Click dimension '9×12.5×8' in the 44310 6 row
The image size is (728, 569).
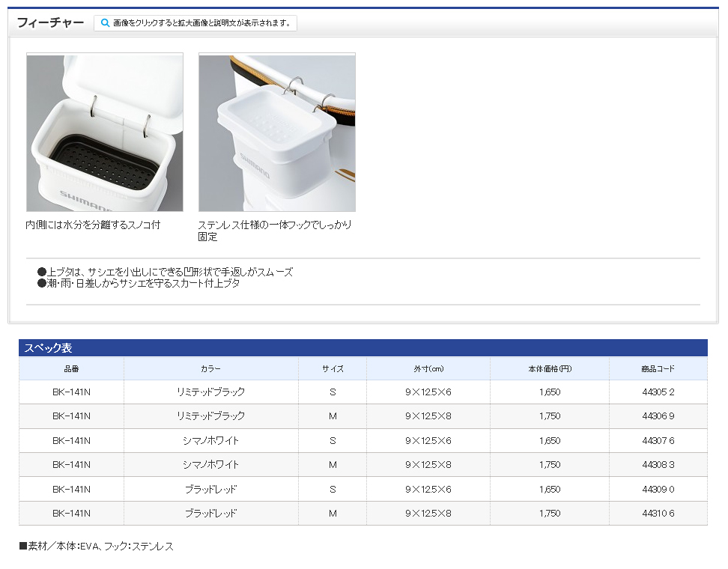click(x=428, y=514)
